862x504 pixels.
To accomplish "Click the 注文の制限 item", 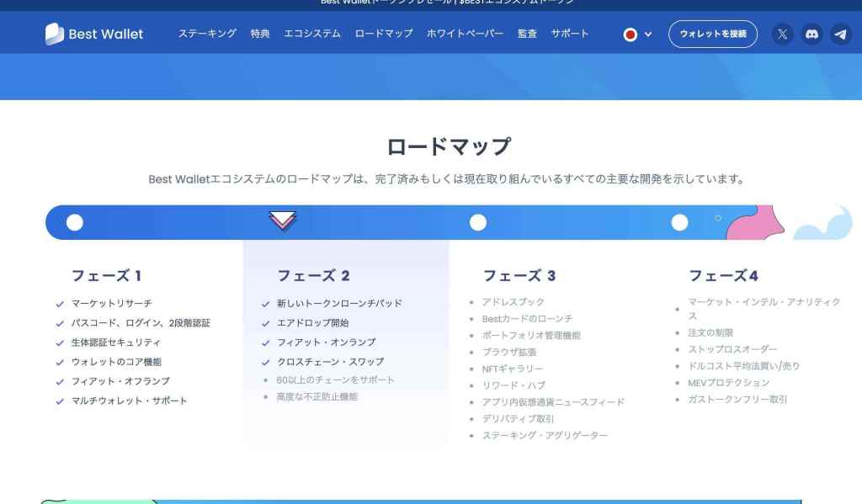I will [710, 332].
